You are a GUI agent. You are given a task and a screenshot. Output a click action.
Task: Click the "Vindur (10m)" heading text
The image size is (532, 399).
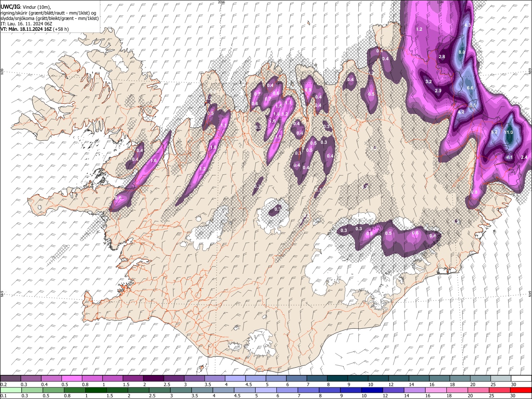[x=36, y=7]
